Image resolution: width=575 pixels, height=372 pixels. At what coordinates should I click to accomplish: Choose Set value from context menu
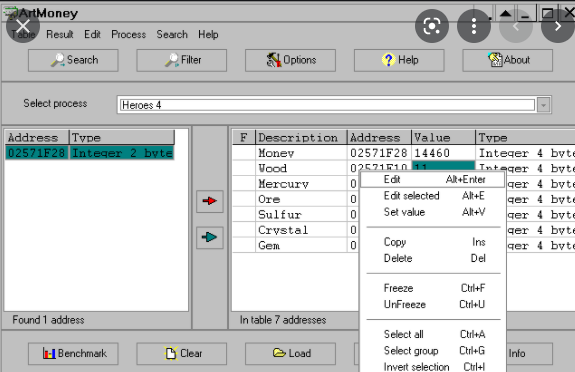click(433, 212)
